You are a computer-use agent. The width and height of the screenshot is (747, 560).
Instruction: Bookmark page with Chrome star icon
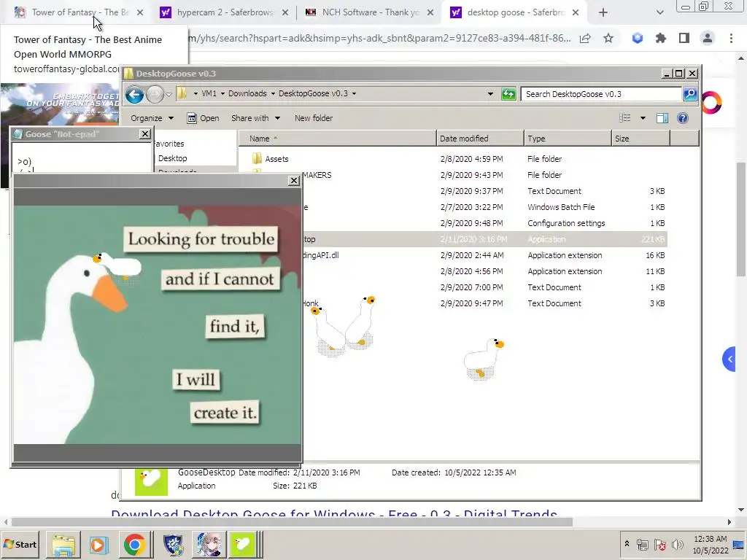[608, 38]
